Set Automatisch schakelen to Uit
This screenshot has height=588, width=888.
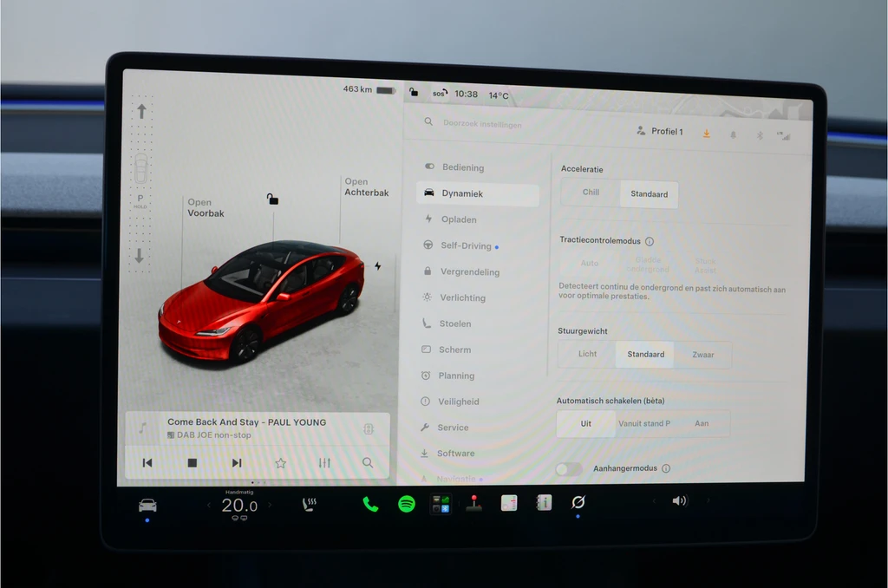click(585, 423)
